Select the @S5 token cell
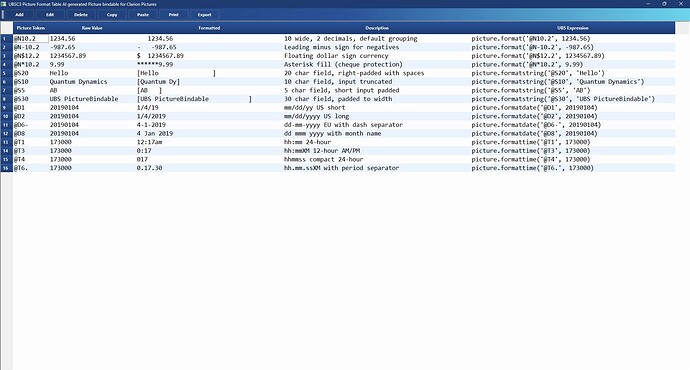Screen dimensions: 690x370 (31, 90)
